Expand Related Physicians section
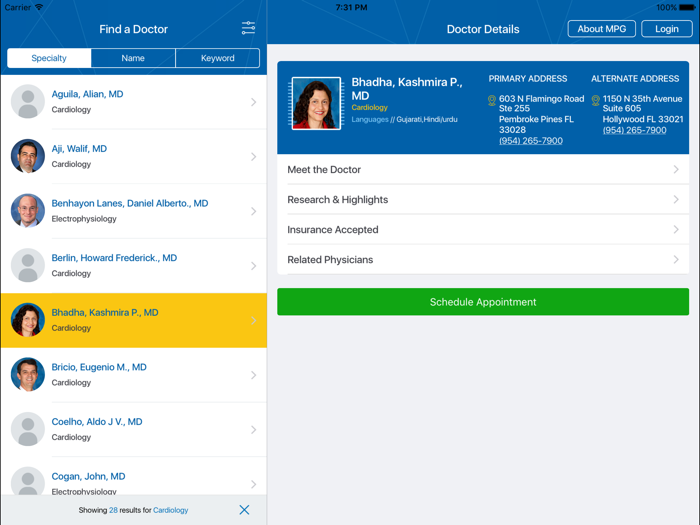 click(x=483, y=259)
